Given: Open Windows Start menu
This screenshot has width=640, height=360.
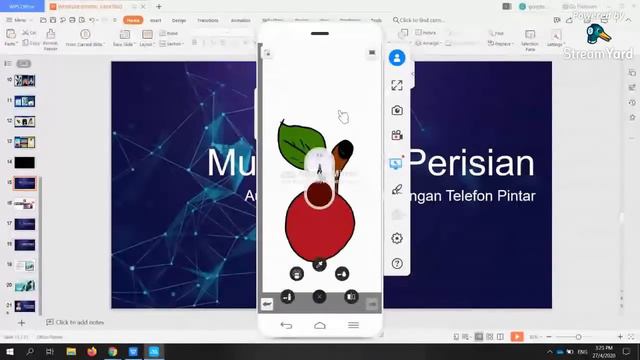Looking at the screenshot, I should (9, 351).
